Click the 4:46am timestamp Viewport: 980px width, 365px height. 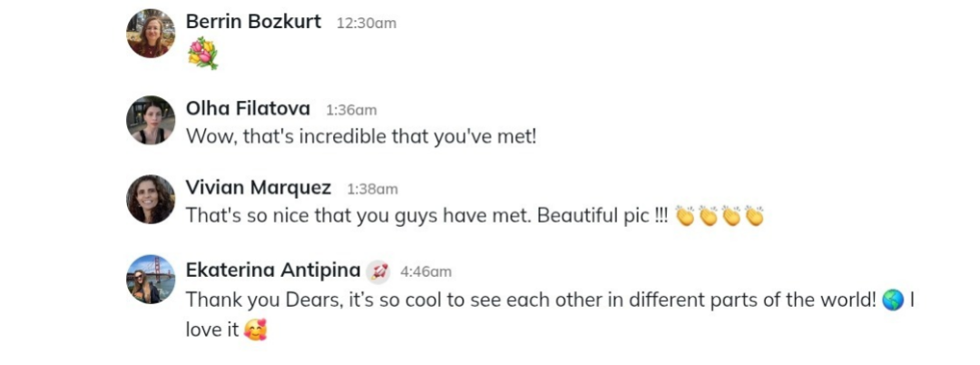click(x=426, y=271)
